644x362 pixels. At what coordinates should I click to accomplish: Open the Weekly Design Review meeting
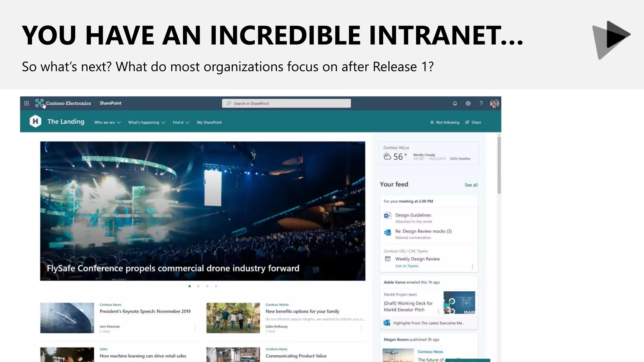[418, 259]
